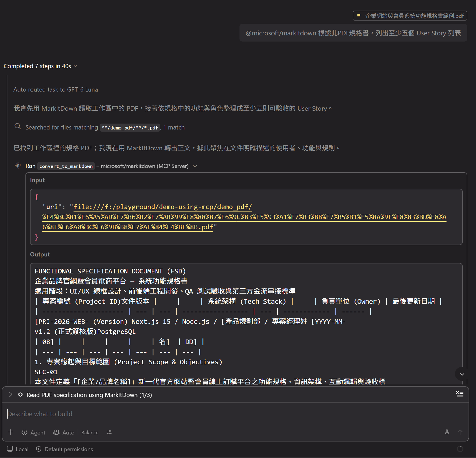Click the Auto routed task to GPT-6 Luna text
Viewport: 476px width, 458px height.
point(56,89)
